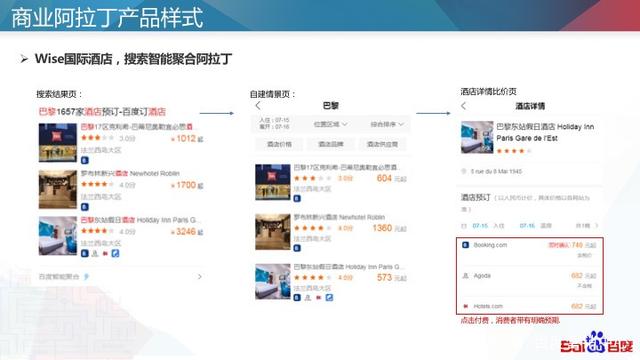Viewport: 640px width, 360px height.
Task: Click the Hotels.com red icon under 573 hotel
Action: 318,298
